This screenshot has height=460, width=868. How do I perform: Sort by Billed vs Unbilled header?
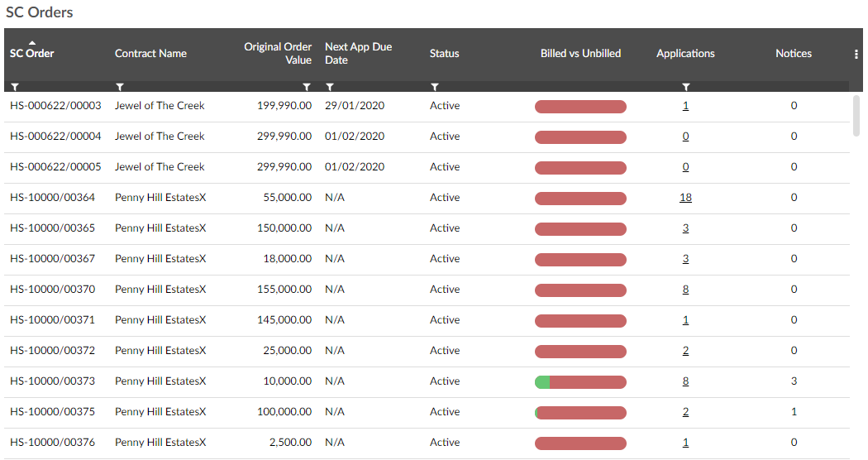[x=580, y=54]
